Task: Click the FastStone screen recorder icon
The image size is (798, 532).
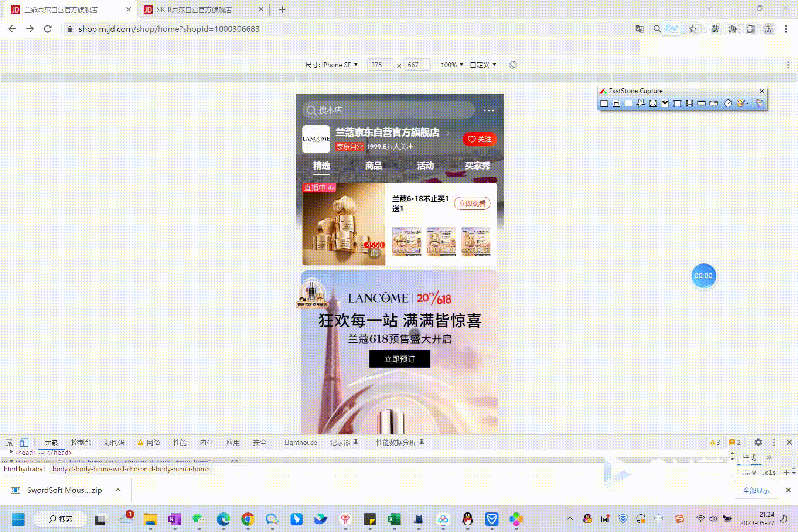Action: [x=689, y=103]
